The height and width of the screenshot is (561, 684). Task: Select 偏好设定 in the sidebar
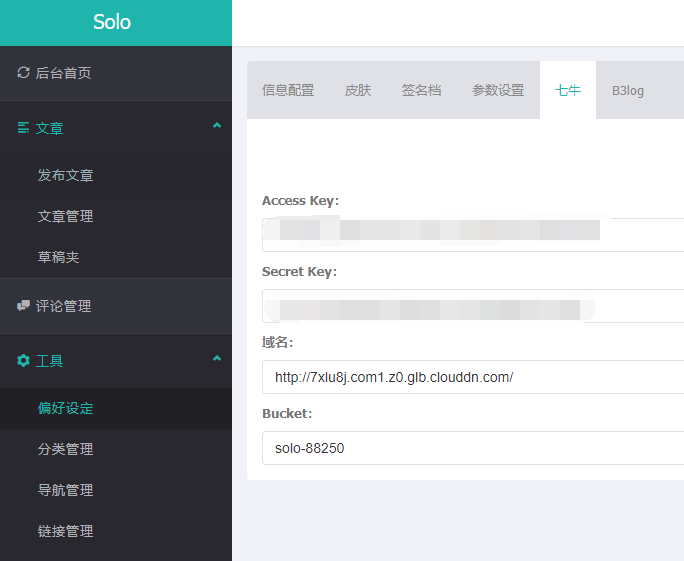pyautogui.click(x=66, y=408)
